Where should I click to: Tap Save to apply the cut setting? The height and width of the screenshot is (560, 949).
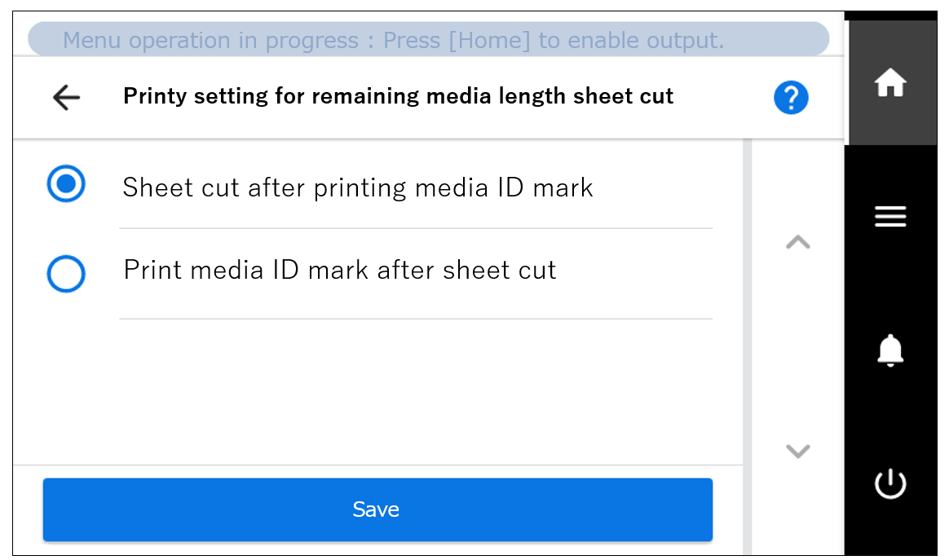[377, 509]
